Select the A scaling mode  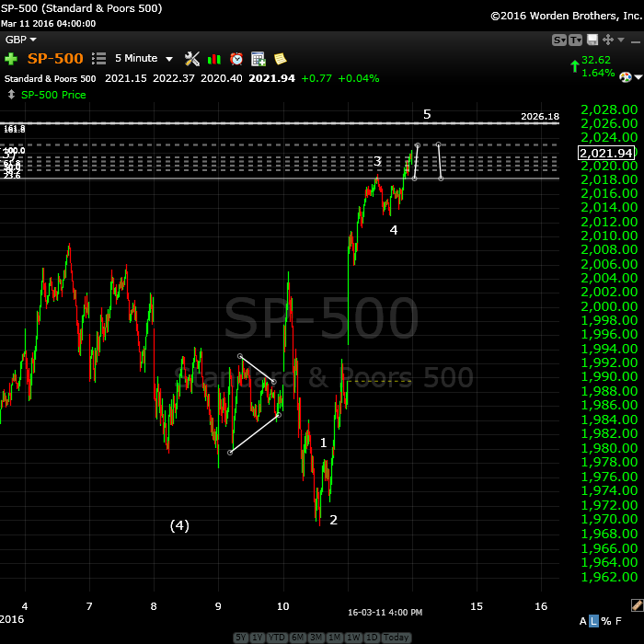click(x=582, y=621)
